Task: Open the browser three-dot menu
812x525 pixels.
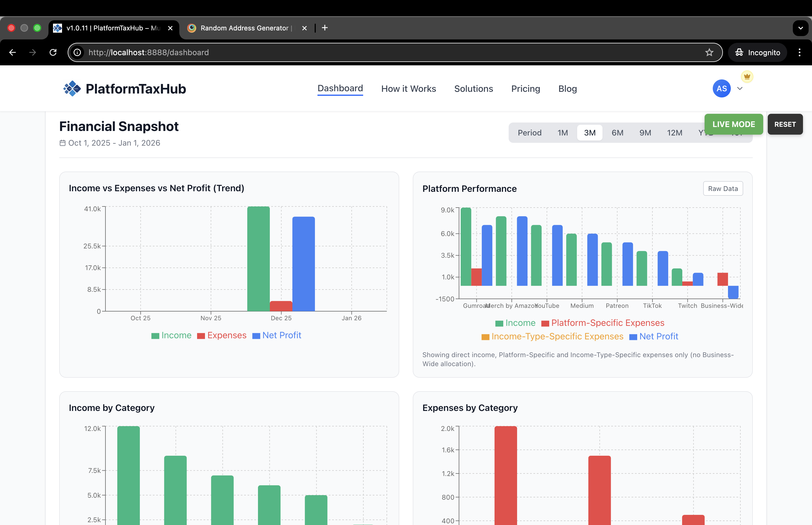Action: pyautogui.click(x=800, y=52)
